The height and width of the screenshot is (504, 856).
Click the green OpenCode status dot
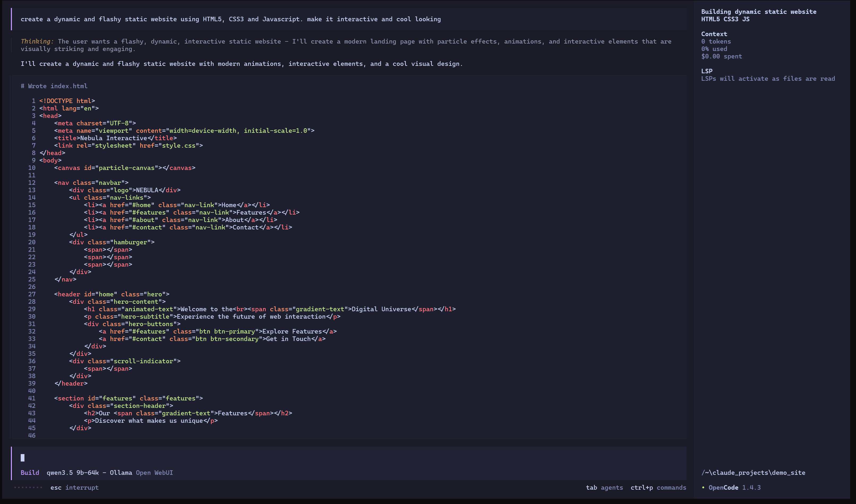[703, 487]
